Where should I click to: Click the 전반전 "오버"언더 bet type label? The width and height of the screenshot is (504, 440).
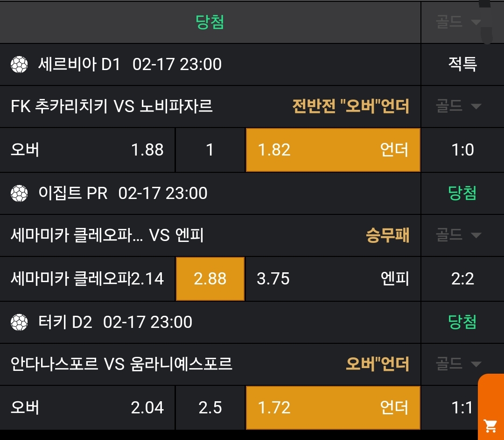click(x=350, y=106)
